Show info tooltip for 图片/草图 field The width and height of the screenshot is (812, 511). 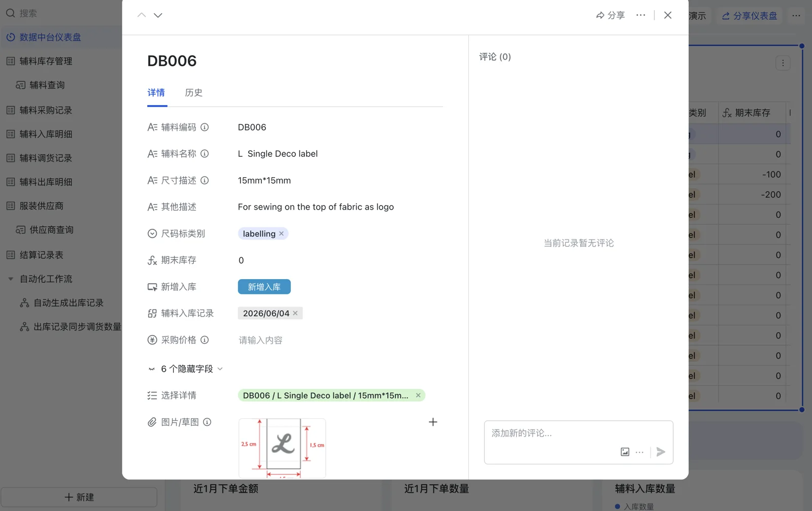point(207,422)
